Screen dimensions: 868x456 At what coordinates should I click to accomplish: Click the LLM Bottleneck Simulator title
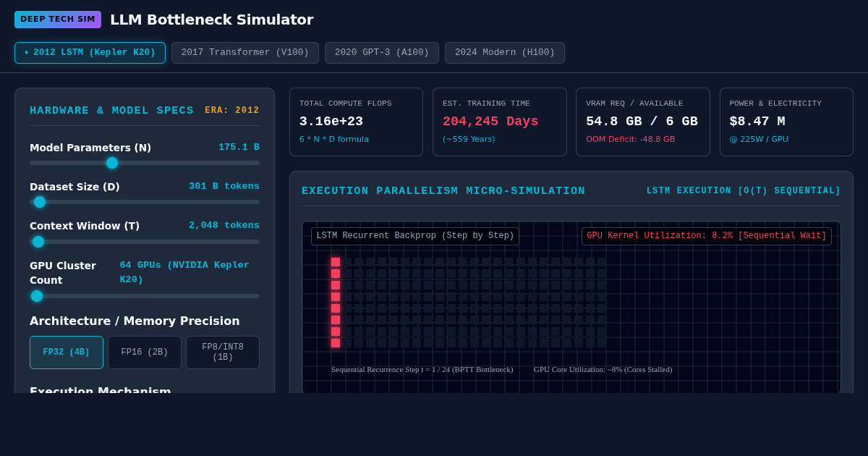(x=212, y=20)
